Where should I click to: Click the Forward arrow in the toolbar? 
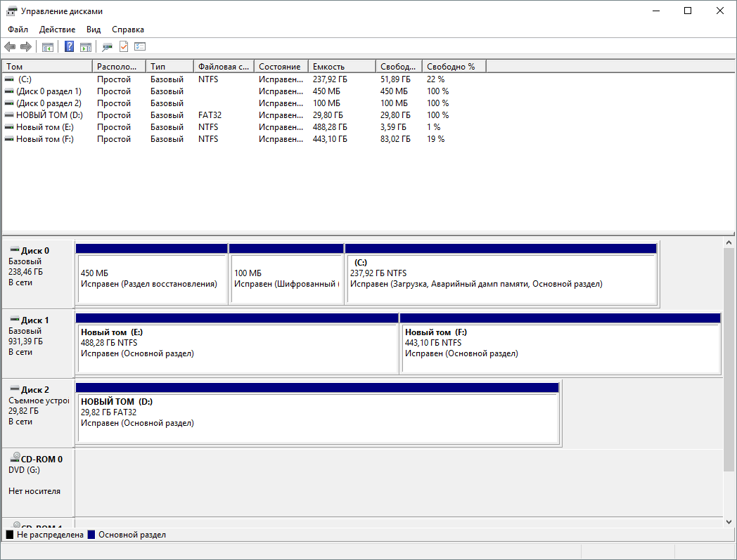(26, 47)
